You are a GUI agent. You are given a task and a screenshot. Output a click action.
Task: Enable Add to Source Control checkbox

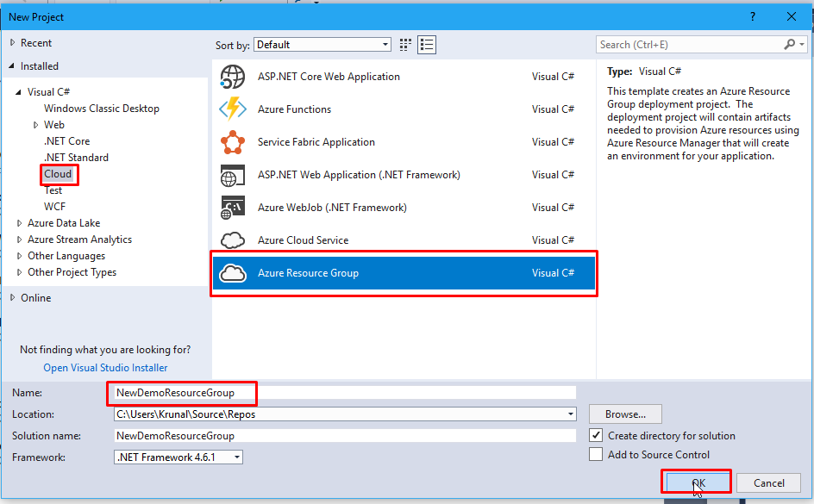pos(596,454)
